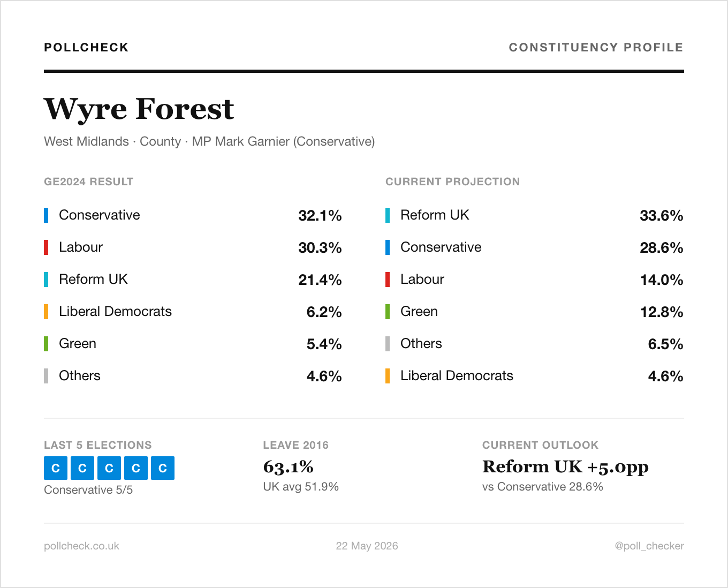This screenshot has height=588, width=728.
Task: Click the blue Conservative swatch in GE2024 results
Action: (x=46, y=215)
